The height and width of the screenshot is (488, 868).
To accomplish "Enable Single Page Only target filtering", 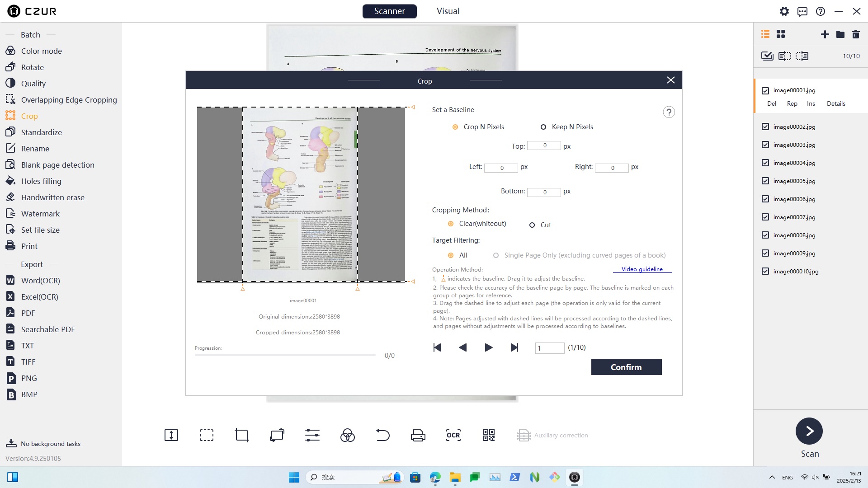I will (x=496, y=255).
